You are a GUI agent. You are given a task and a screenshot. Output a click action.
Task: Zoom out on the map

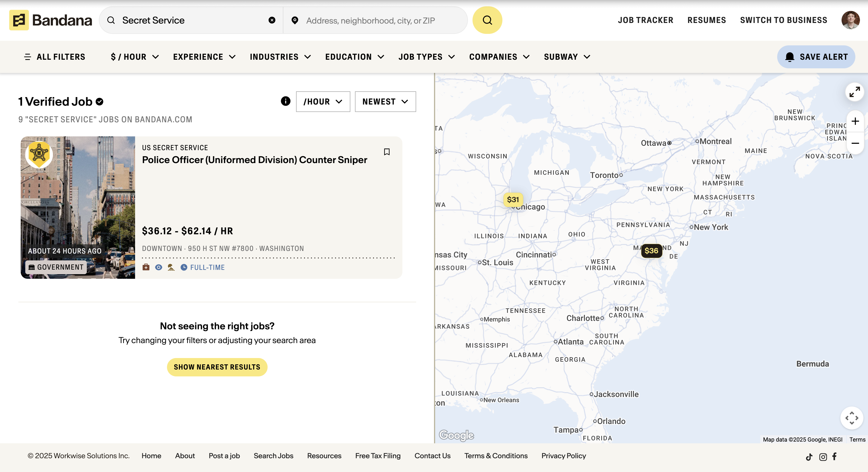[x=855, y=144]
